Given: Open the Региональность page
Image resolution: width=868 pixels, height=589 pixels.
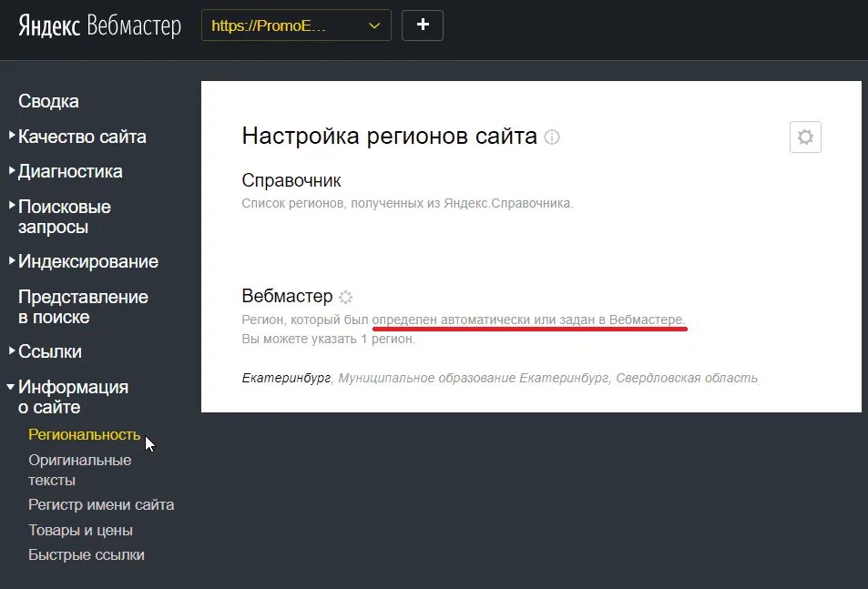Looking at the screenshot, I should click(85, 434).
